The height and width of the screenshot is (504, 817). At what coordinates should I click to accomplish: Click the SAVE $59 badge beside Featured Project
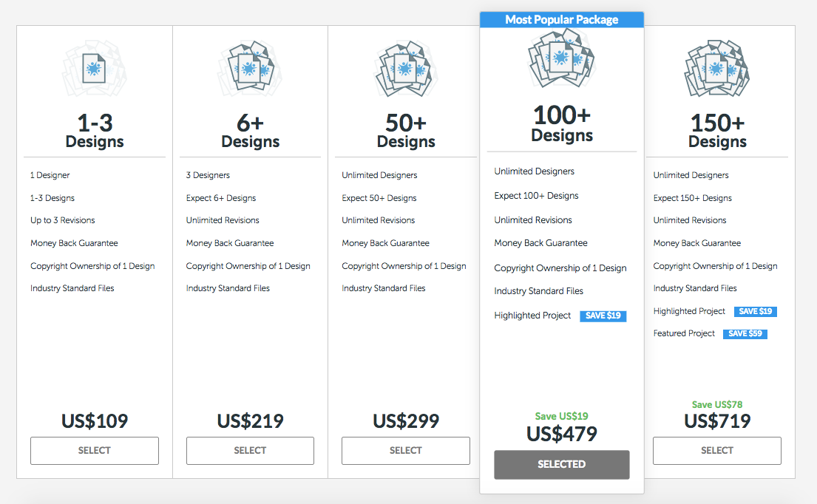coord(745,334)
